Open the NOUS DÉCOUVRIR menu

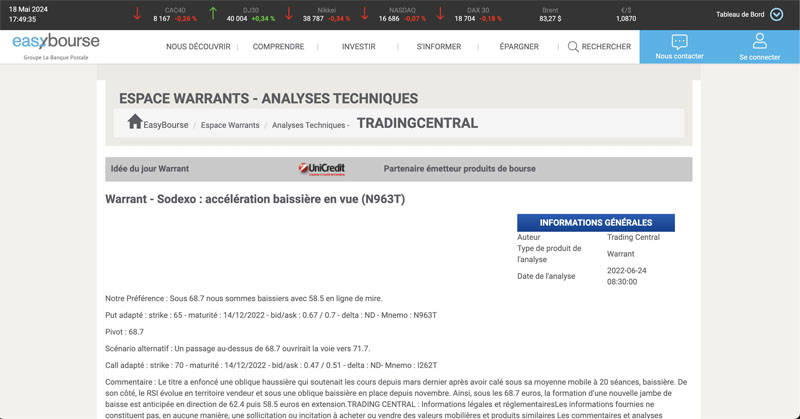pos(198,46)
